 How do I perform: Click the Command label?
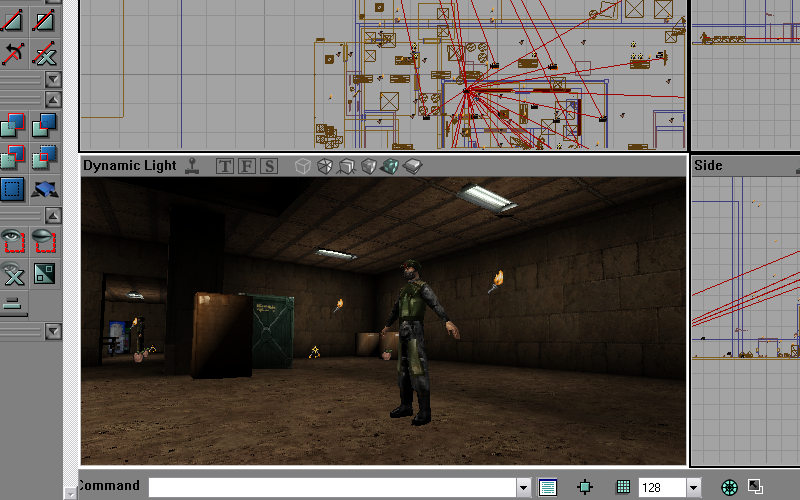(x=109, y=486)
